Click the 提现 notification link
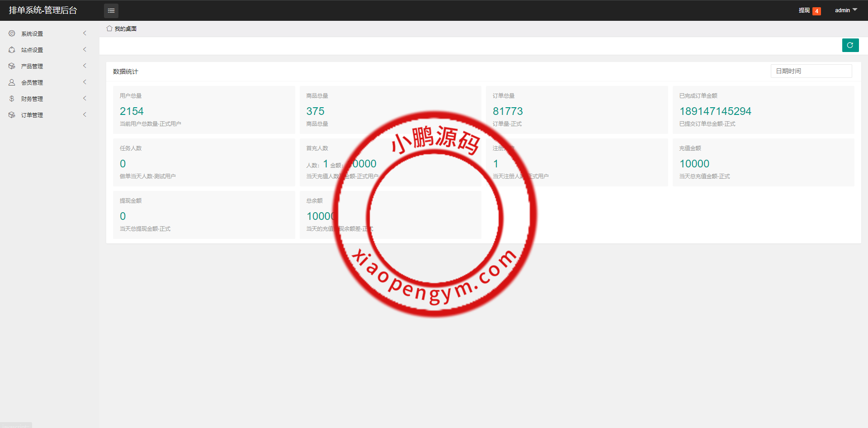Screen dimensions: 868x428 [804, 10]
